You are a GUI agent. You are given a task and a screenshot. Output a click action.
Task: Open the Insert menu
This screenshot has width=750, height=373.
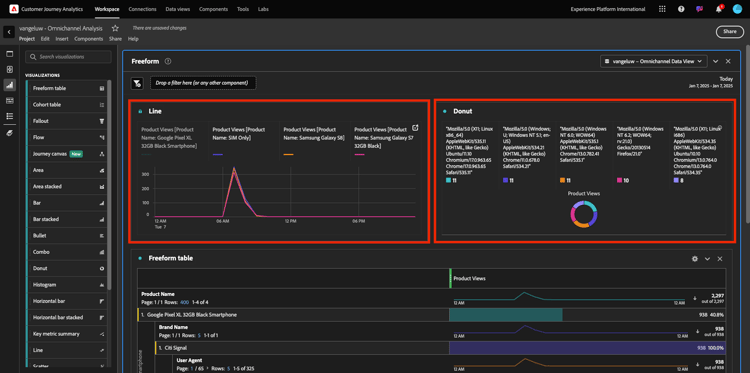(x=62, y=39)
